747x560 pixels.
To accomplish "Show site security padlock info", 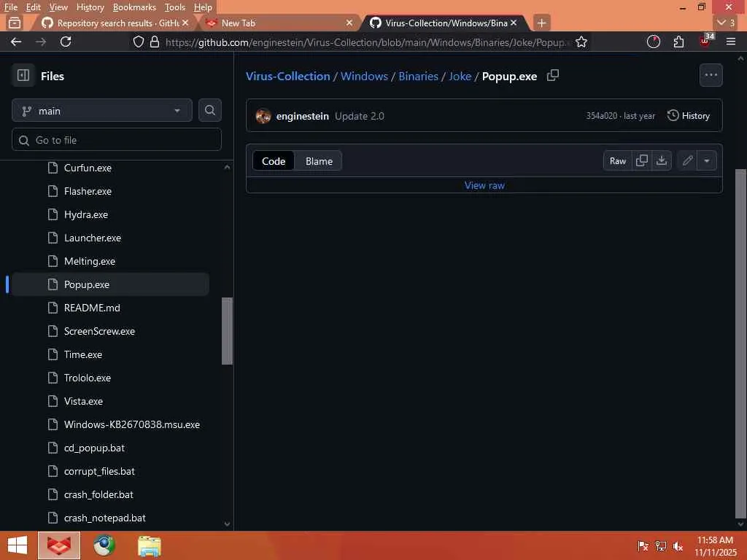I will [155, 42].
